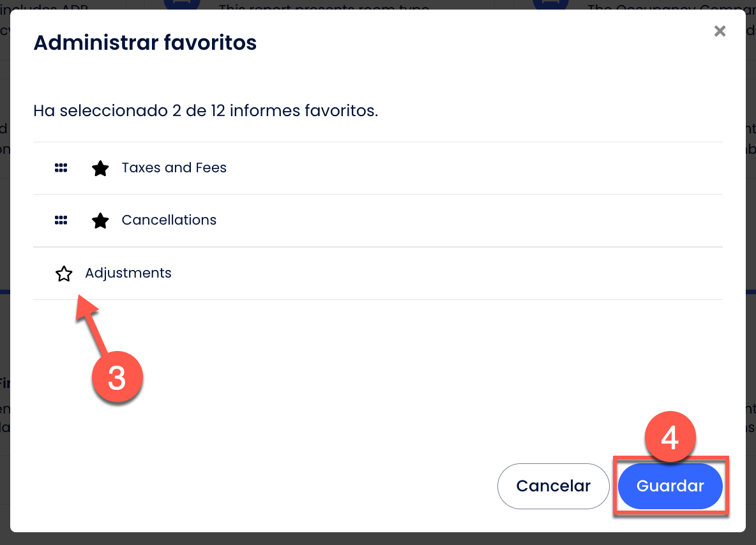
Task: Click the Cancellations report label
Action: pos(169,220)
